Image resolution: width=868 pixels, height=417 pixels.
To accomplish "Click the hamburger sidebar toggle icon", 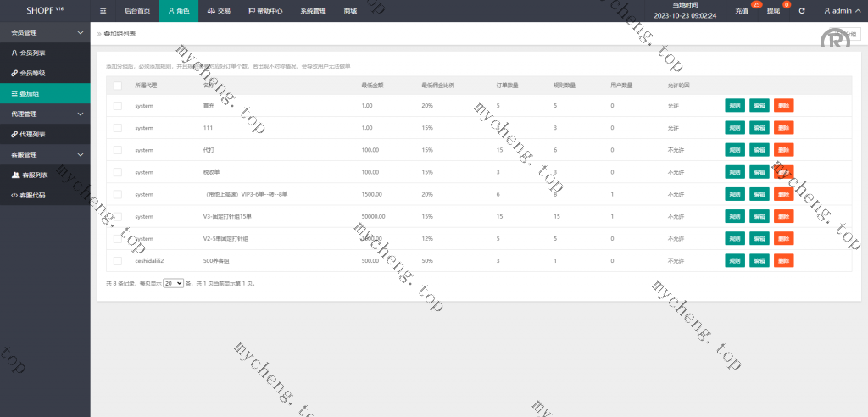I will [103, 11].
